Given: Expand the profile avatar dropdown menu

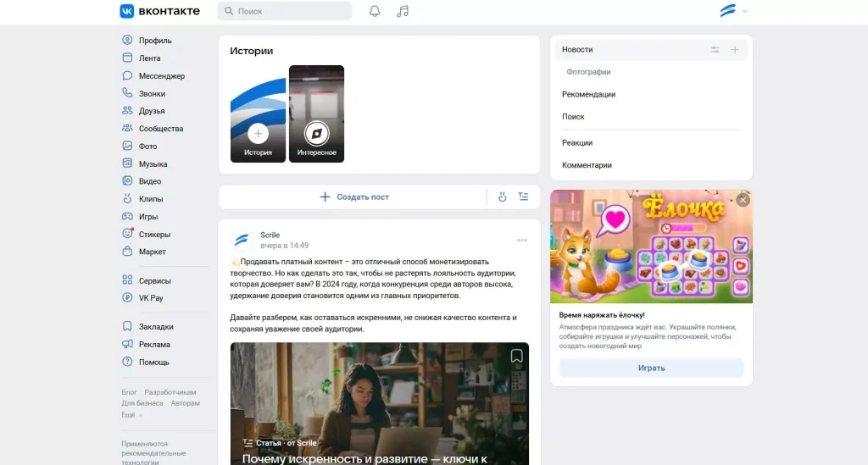Looking at the screenshot, I should (733, 11).
